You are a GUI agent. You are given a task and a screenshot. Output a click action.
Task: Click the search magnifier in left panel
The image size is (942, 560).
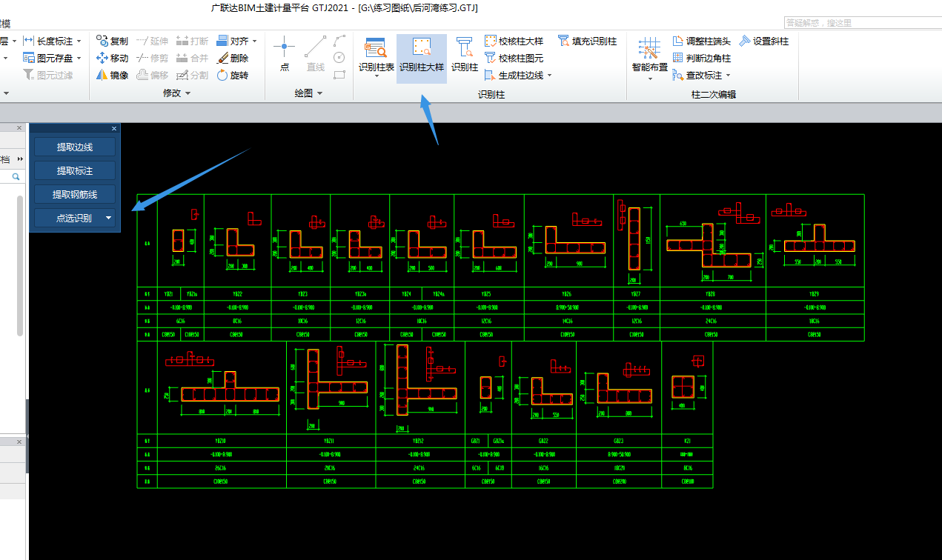[16, 177]
